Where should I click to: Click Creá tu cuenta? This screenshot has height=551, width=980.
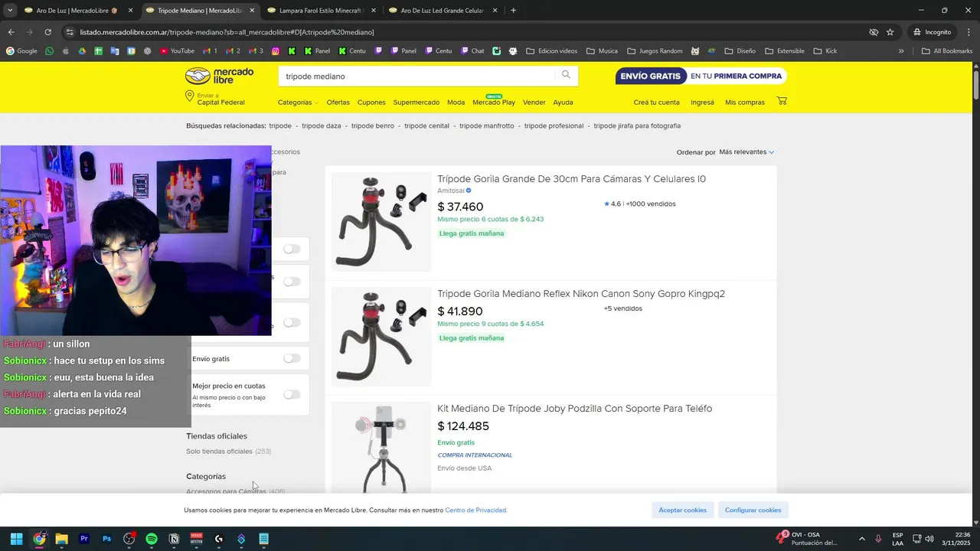click(x=656, y=102)
